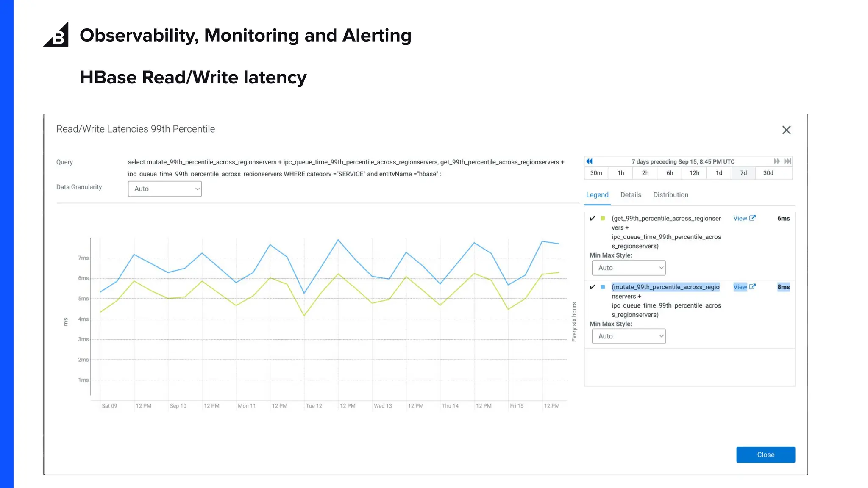This screenshot has height=488, width=868.
Task: Select the 30d time range
Action: (768, 173)
